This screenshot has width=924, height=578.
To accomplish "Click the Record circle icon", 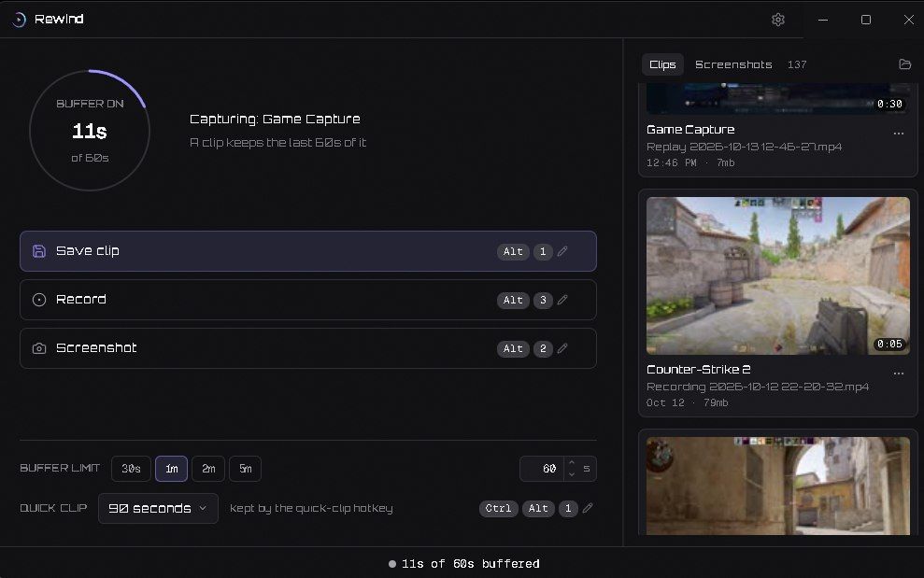I will (39, 300).
